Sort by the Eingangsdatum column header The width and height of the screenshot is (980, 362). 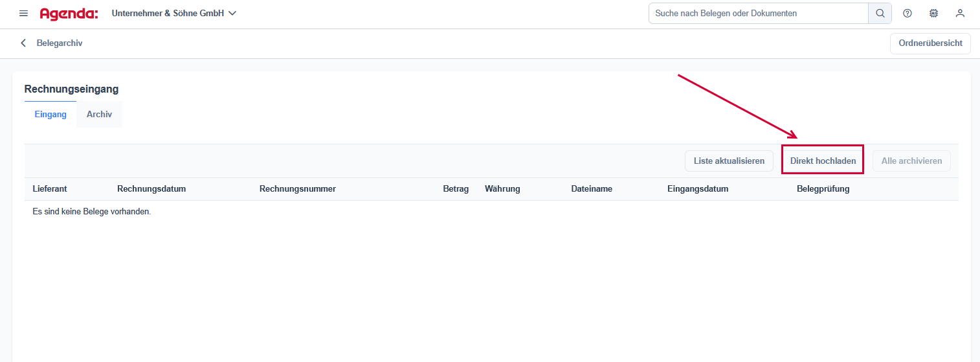(698, 189)
